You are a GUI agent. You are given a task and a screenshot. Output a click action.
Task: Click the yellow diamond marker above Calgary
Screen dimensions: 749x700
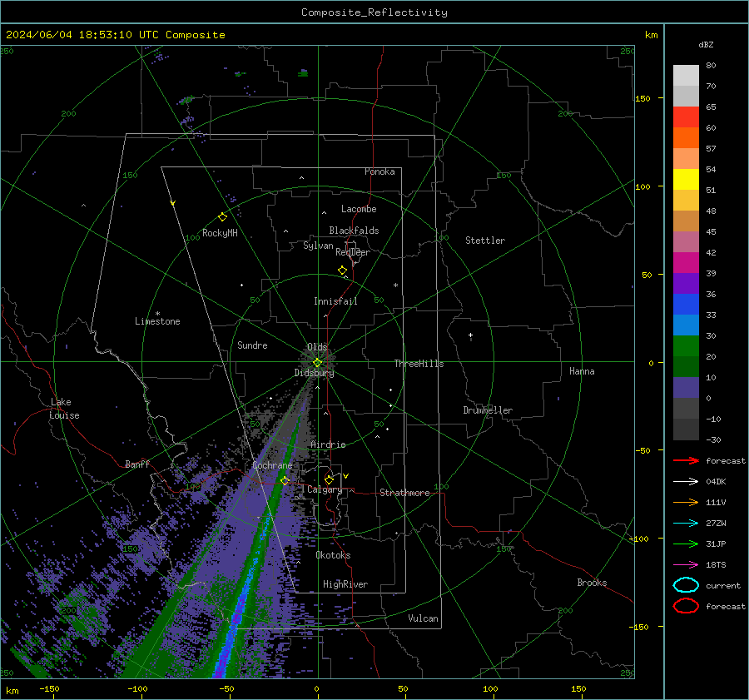pyautogui.click(x=329, y=479)
